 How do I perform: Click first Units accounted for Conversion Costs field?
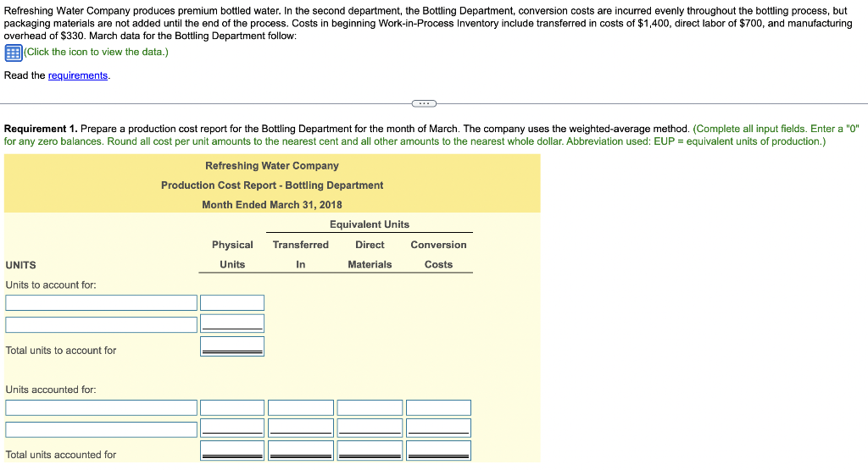[438, 407]
